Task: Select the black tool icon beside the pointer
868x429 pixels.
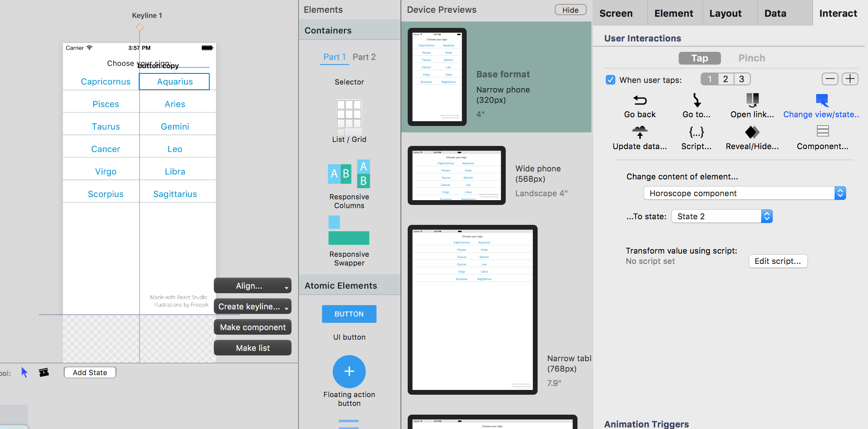Action: click(44, 372)
